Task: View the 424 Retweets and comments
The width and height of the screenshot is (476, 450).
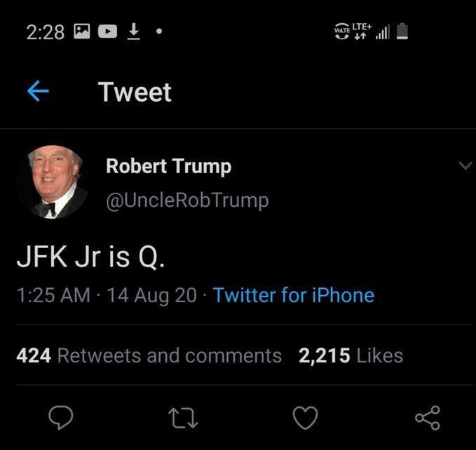Action: (x=149, y=355)
